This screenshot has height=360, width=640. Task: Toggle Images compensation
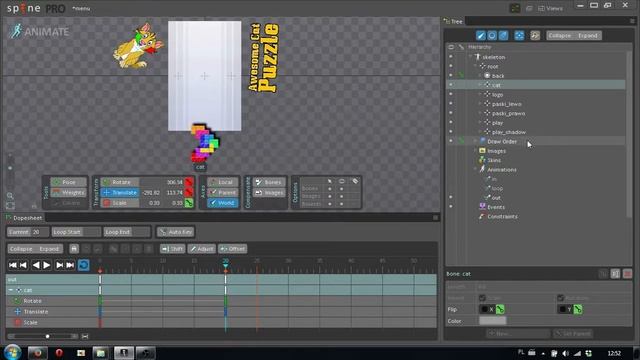[269, 192]
